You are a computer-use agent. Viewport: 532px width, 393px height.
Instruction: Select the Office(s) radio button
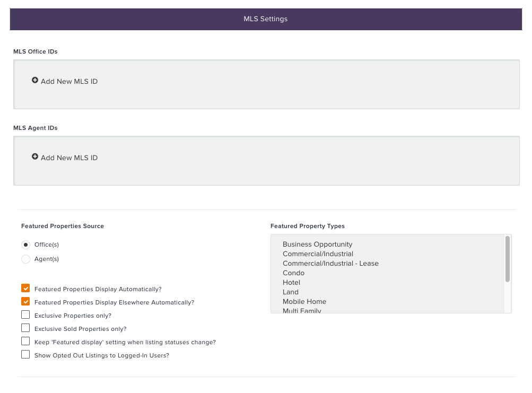pos(25,244)
